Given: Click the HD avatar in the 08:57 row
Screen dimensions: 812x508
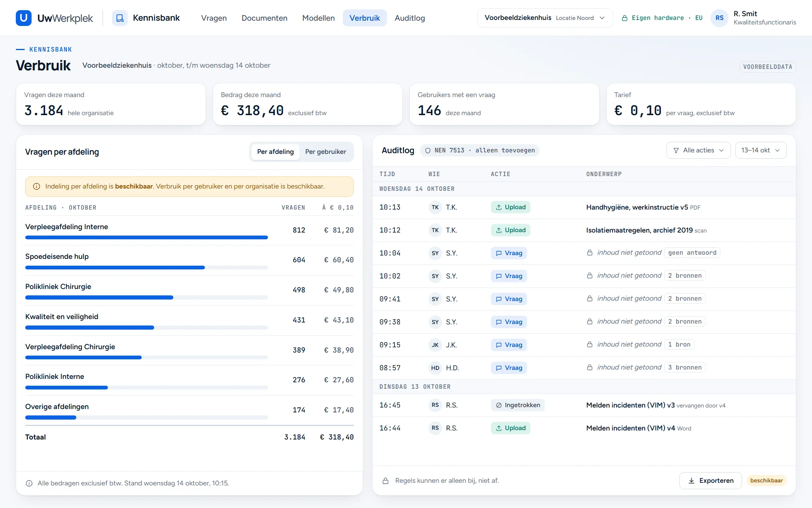Looking at the screenshot, I should (435, 368).
